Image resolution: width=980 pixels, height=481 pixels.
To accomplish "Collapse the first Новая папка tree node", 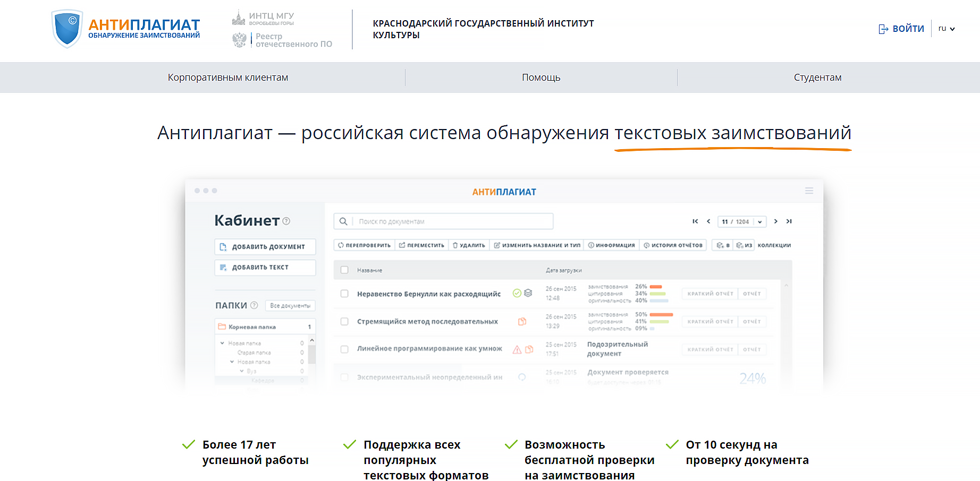I will click(x=222, y=343).
